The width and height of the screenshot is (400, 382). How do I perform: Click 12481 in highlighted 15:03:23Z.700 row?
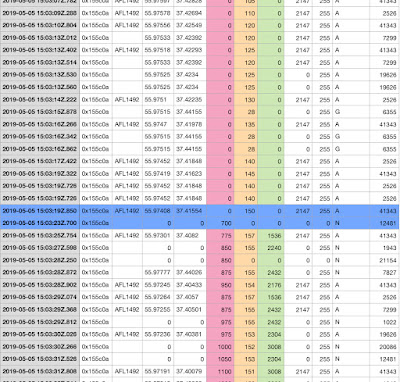pyautogui.click(x=388, y=223)
